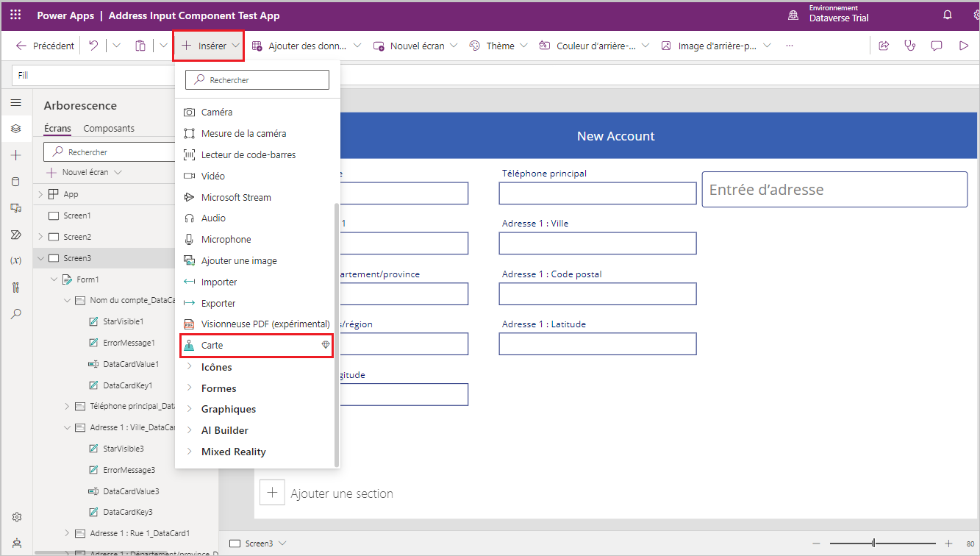Open Power Automate icon in left rail
The image size is (980, 556).
15,235
